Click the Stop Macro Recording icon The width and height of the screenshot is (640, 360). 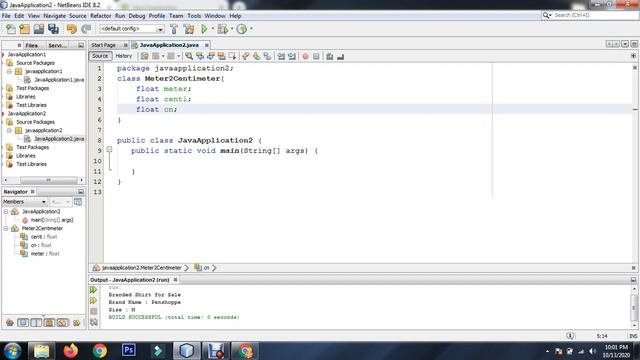click(316, 56)
